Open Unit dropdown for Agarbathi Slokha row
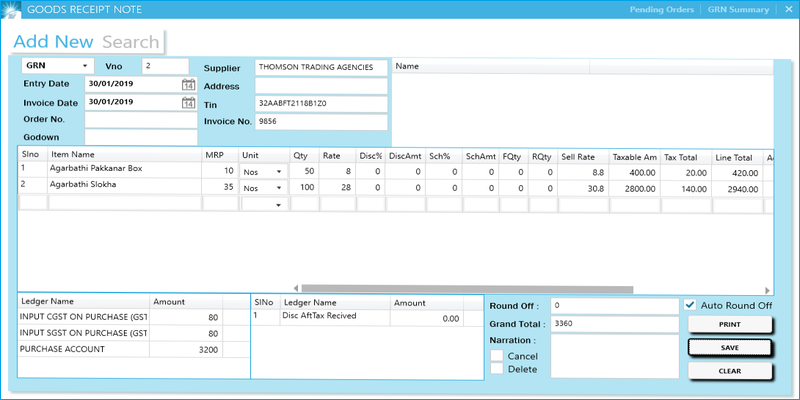 (x=277, y=186)
